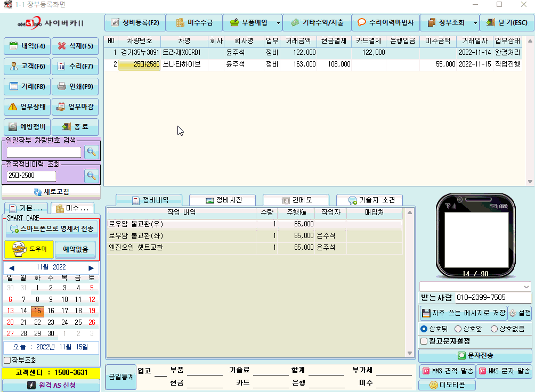Open the 인쇄(F9) print function
Screen dimensions: 535x392
[75, 86]
